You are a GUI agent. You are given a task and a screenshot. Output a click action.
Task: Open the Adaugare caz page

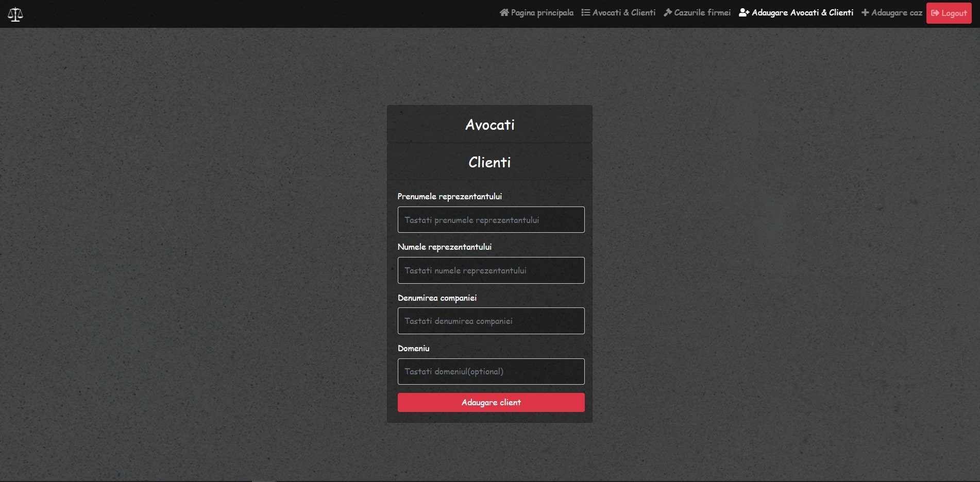click(896, 13)
